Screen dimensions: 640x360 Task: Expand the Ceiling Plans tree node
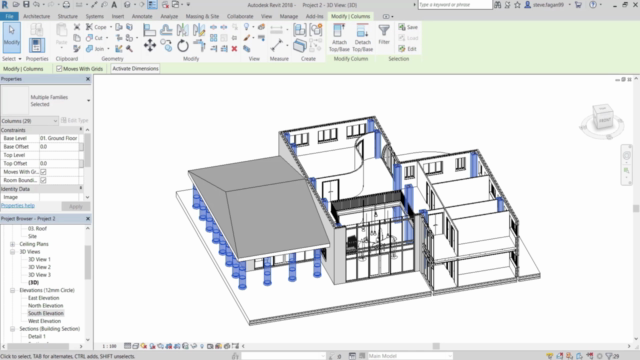[x=13, y=244]
